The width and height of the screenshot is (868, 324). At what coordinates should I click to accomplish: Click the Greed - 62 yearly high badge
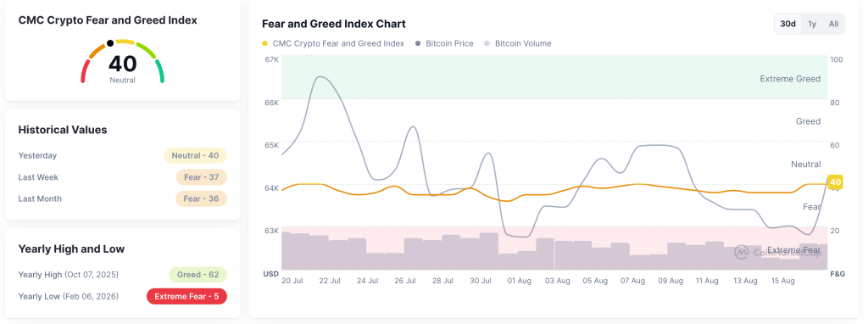[198, 275]
